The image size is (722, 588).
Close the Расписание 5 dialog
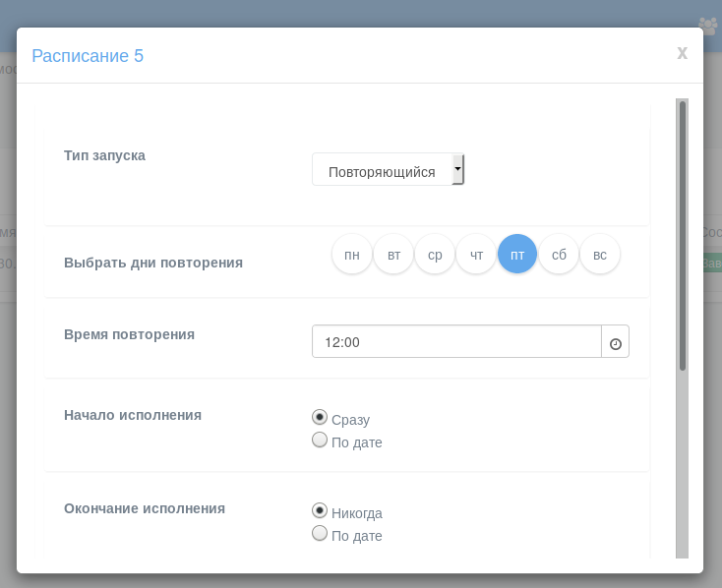[x=682, y=52]
